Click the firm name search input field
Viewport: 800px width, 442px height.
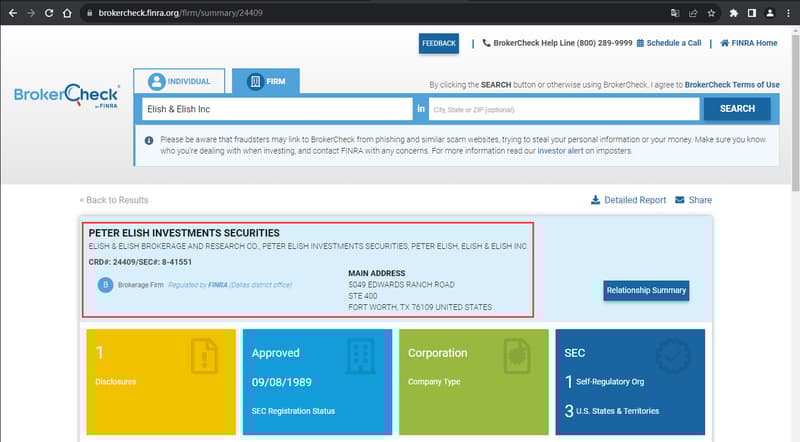pos(276,109)
